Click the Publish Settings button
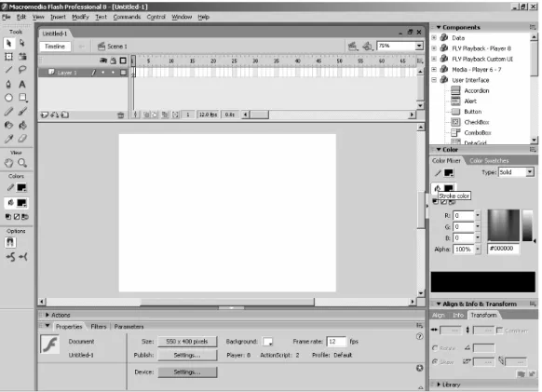This screenshot has width=542, height=392. click(187, 356)
